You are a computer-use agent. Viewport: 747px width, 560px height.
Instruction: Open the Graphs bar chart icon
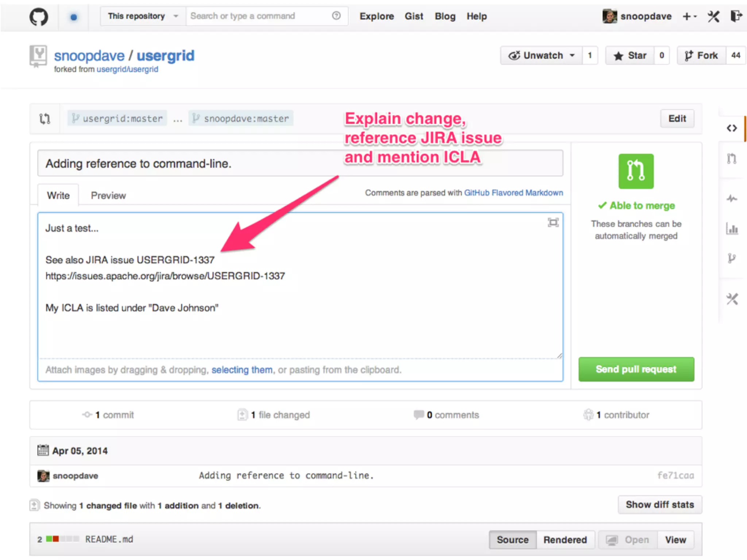coord(732,229)
